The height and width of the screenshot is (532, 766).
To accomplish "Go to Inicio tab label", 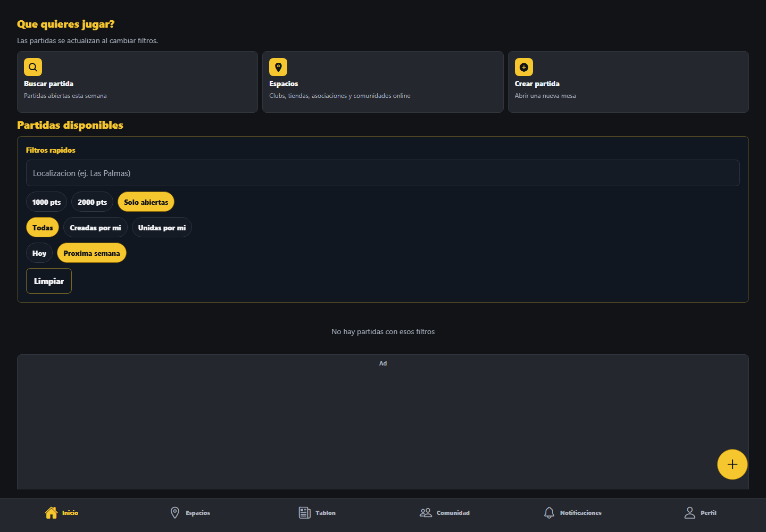I will coord(70,513).
